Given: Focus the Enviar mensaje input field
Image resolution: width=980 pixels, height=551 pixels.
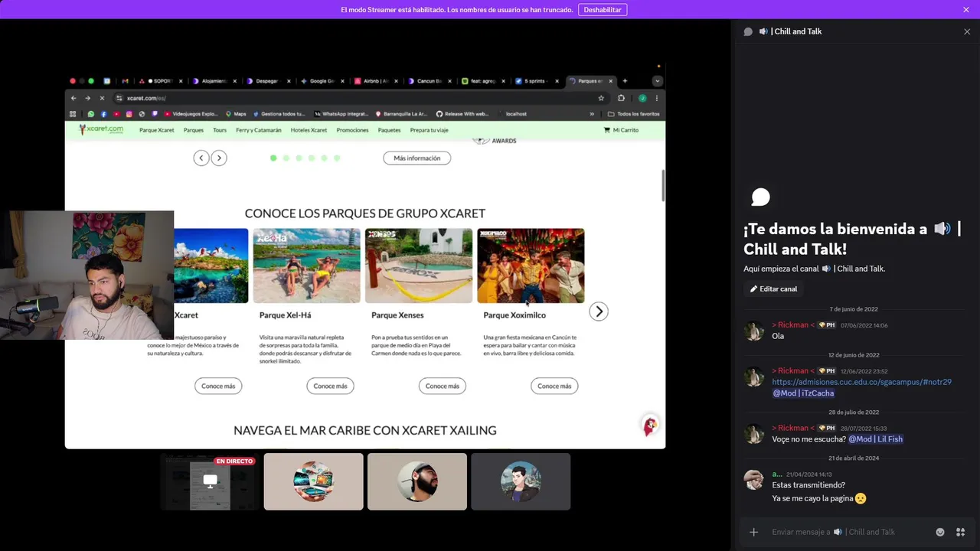Looking at the screenshot, I should click(850, 532).
